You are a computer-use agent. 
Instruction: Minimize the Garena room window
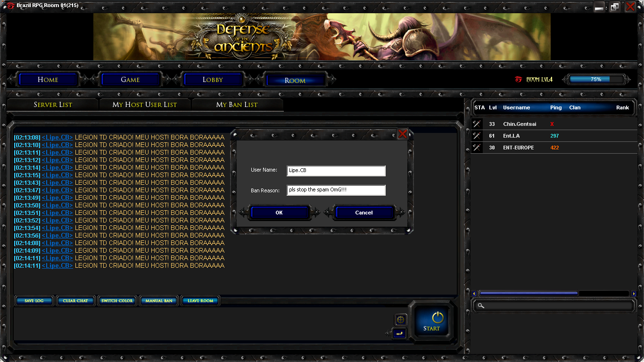pyautogui.click(x=599, y=7)
